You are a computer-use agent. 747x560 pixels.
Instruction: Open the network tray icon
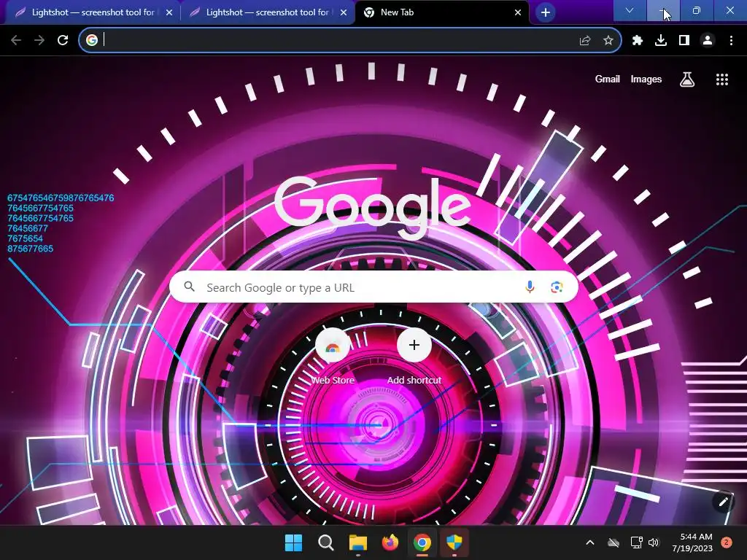pyautogui.click(x=636, y=542)
